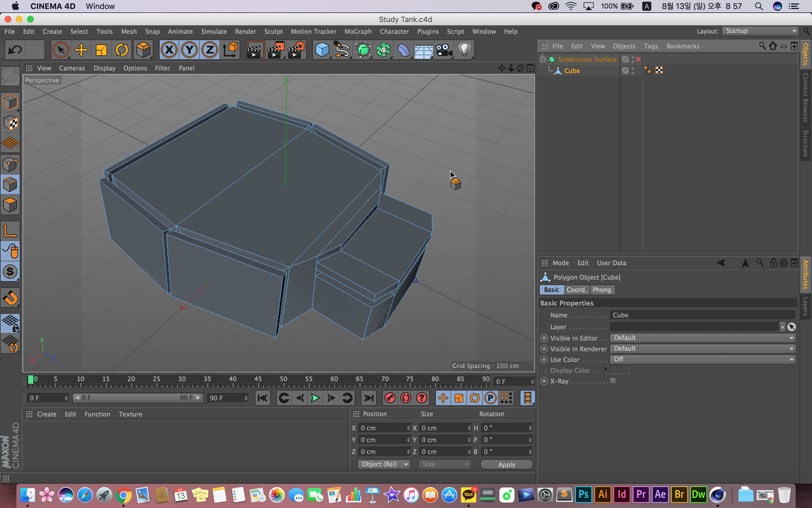Toggle Use Color animation dot
Screen dimensions: 812x508
point(544,360)
